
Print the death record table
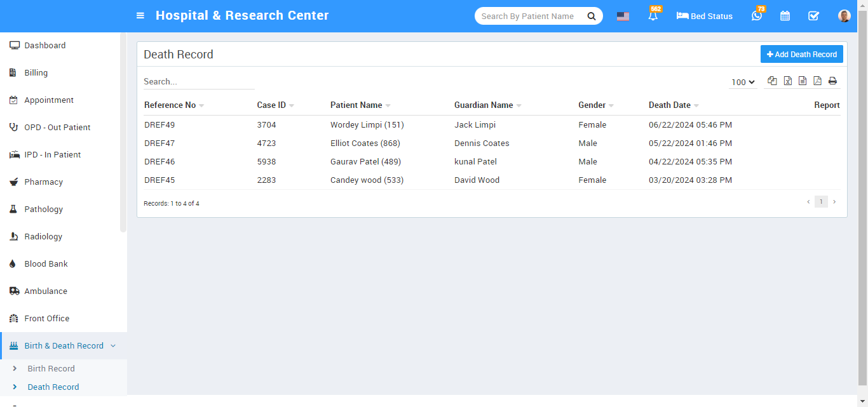pos(832,81)
